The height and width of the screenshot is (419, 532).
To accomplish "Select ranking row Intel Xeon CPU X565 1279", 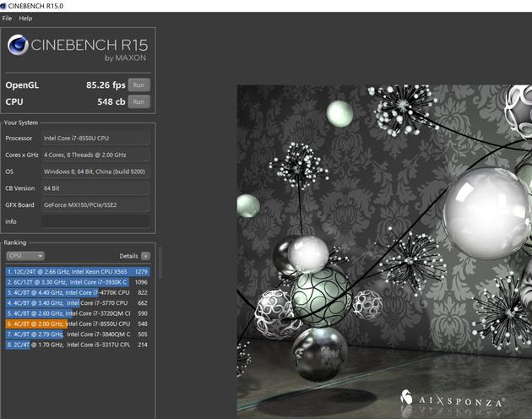I will point(78,272).
